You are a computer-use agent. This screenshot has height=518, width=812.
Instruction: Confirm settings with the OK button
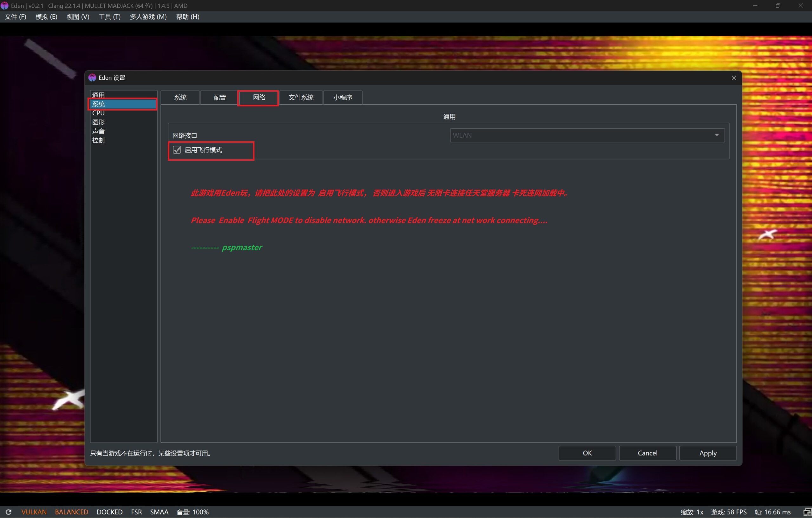tap(587, 453)
